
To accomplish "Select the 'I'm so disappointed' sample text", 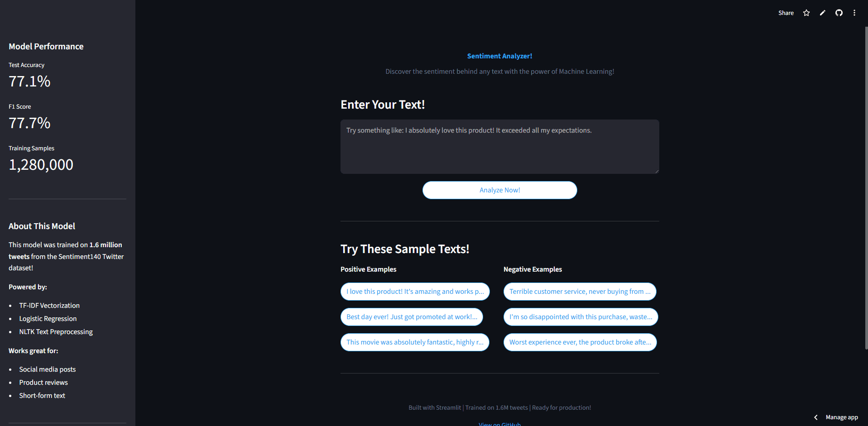I will (x=580, y=317).
